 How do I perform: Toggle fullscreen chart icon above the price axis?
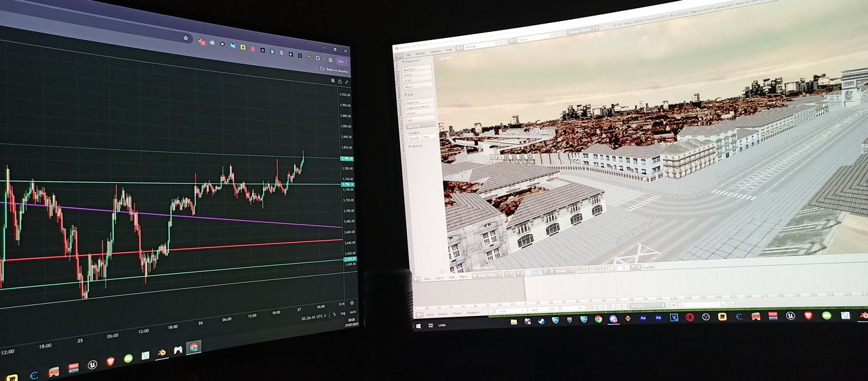[x=347, y=82]
